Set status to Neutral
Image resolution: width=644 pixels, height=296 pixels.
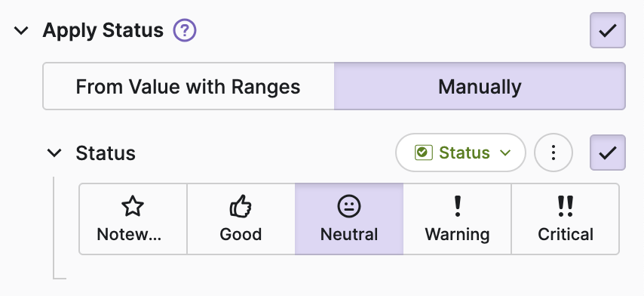tap(349, 219)
